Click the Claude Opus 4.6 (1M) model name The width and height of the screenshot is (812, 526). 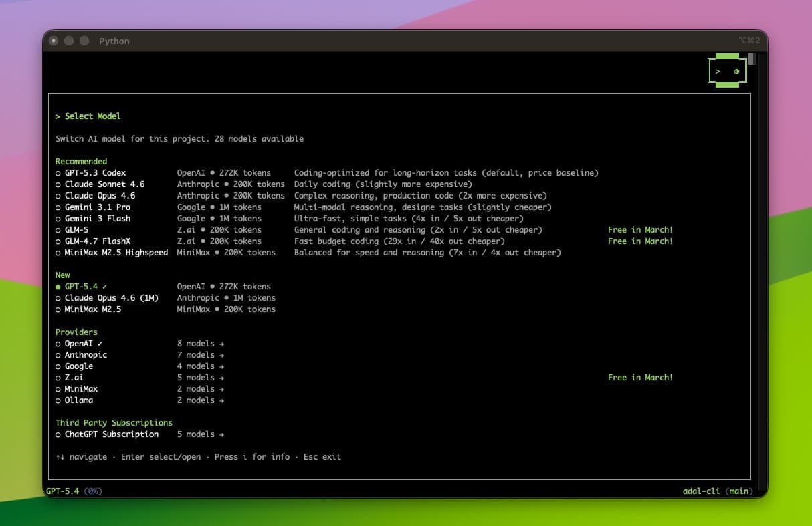(111, 298)
